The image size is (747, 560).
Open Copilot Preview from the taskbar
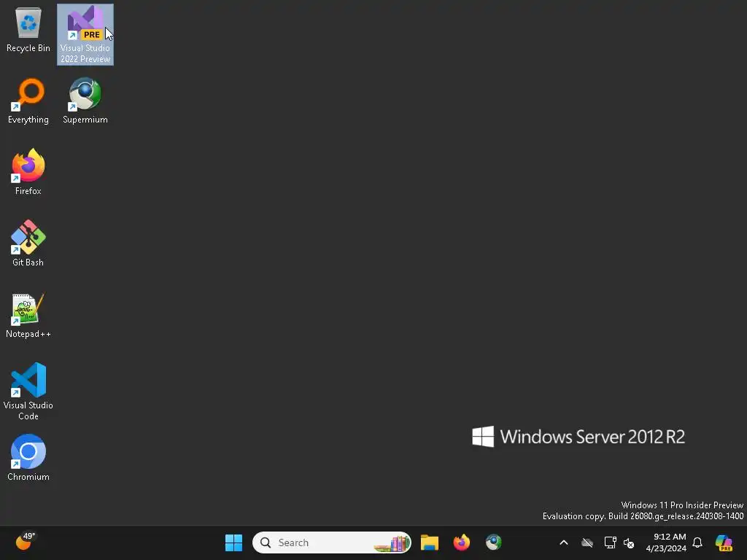[x=724, y=542]
